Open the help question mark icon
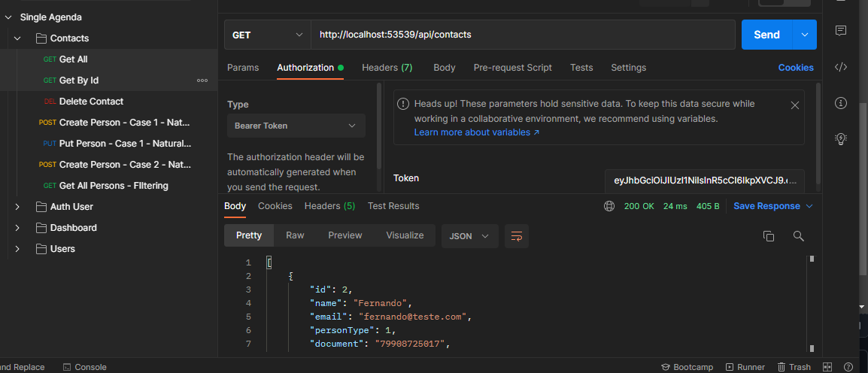868x373 pixels. [x=848, y=367]
